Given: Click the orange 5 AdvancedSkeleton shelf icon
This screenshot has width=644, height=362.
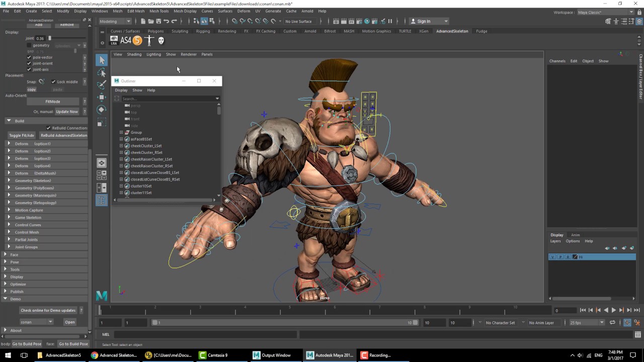Looking at the screenshot, I should (137, 41).
